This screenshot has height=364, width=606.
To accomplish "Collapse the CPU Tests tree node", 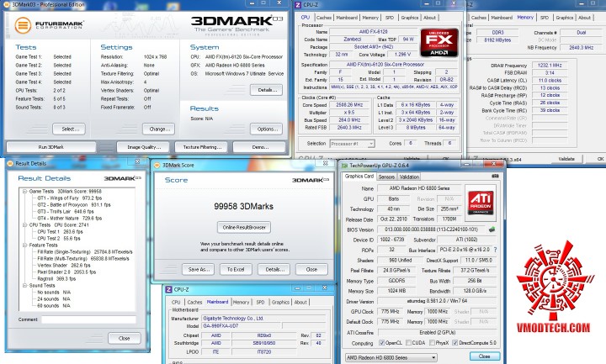I will [24, 225].
